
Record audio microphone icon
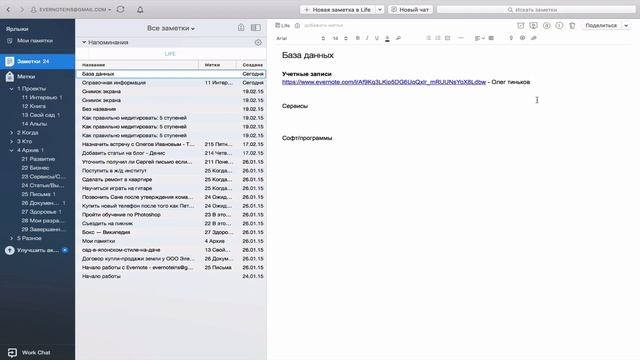pos(511,38)
